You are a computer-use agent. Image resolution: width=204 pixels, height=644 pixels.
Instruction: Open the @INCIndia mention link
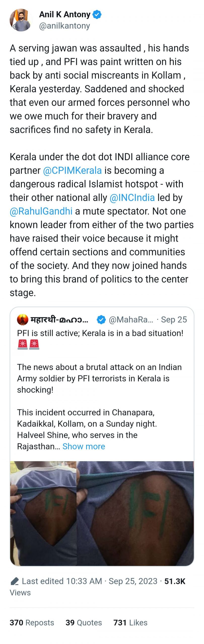tap(132, 198)
